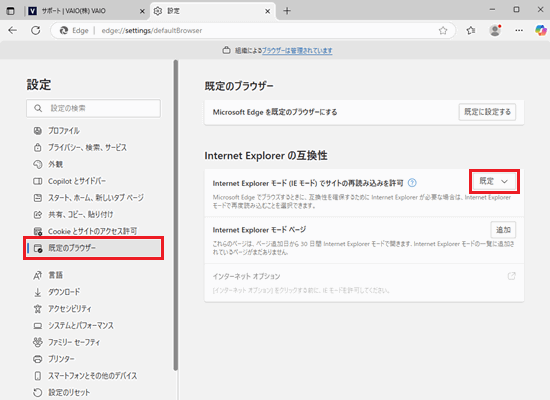This screenshot has height=400, width=550.
Task: Click Microsoft Edge を既定のブラウザーにする text
Action: (x=275, y=112)
